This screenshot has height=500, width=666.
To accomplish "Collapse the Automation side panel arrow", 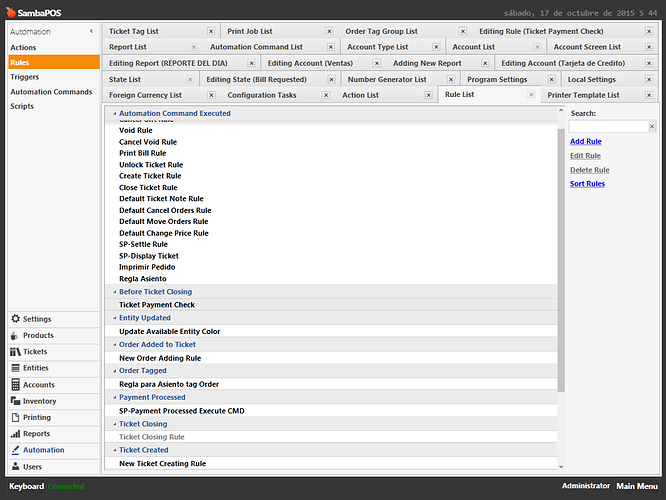I will 91,31.
